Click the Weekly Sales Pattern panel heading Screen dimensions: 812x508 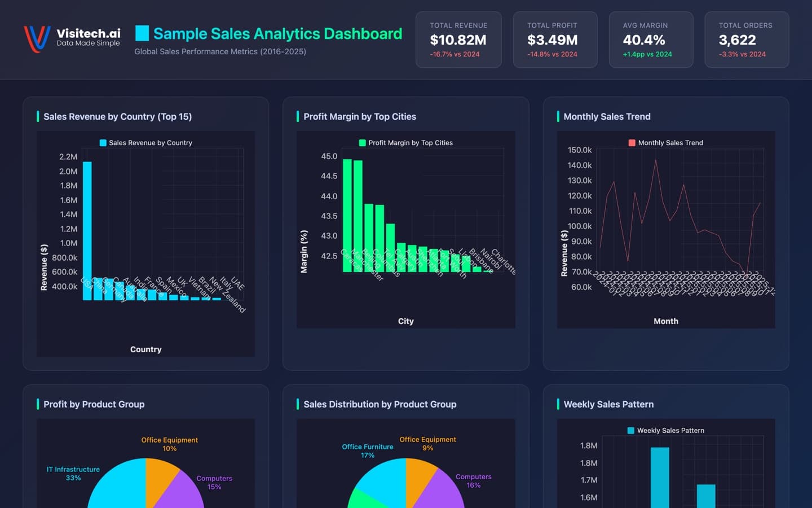(608, 405)
